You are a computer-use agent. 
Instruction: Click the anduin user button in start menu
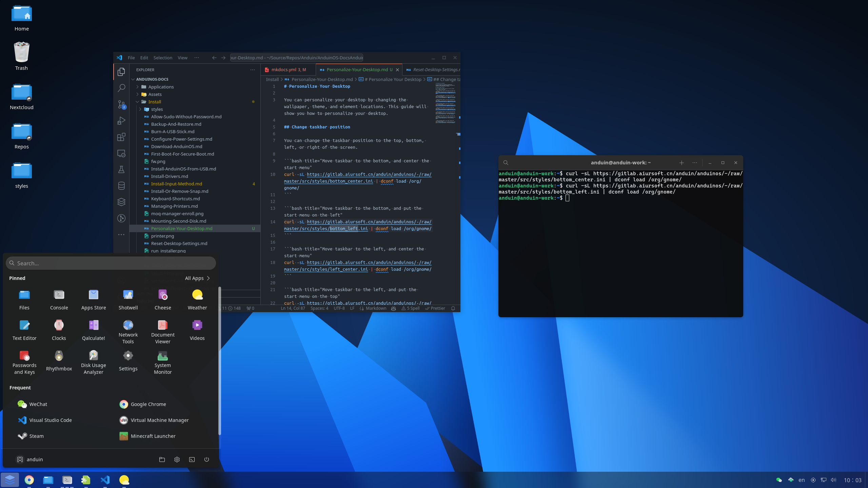[x=30, y=460]
